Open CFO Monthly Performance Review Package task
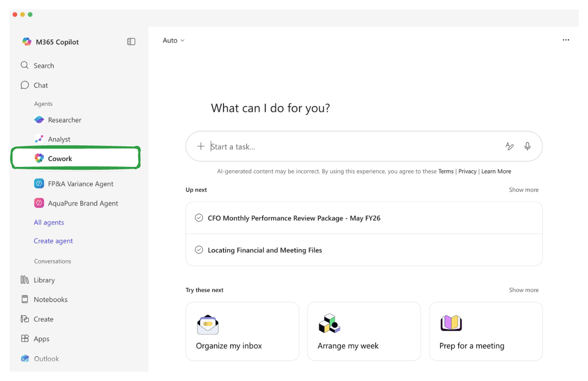This screenshot has width=588, height=381. (364, 218)
